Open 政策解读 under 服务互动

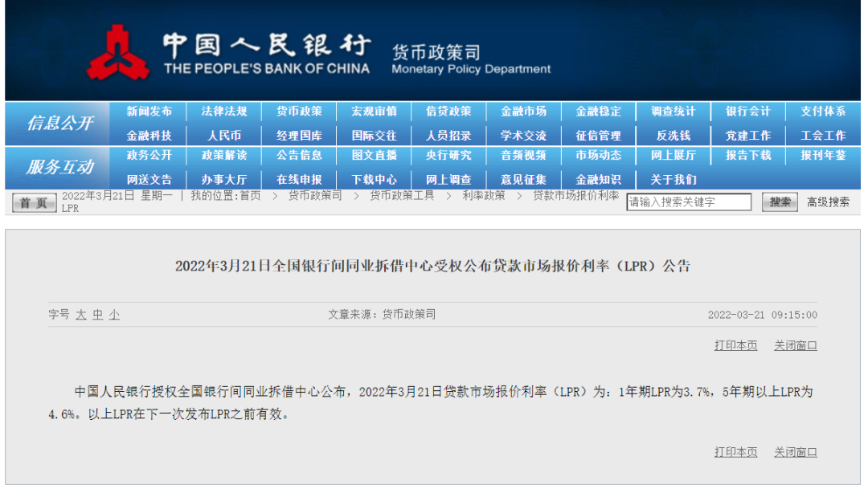[223, 155]
